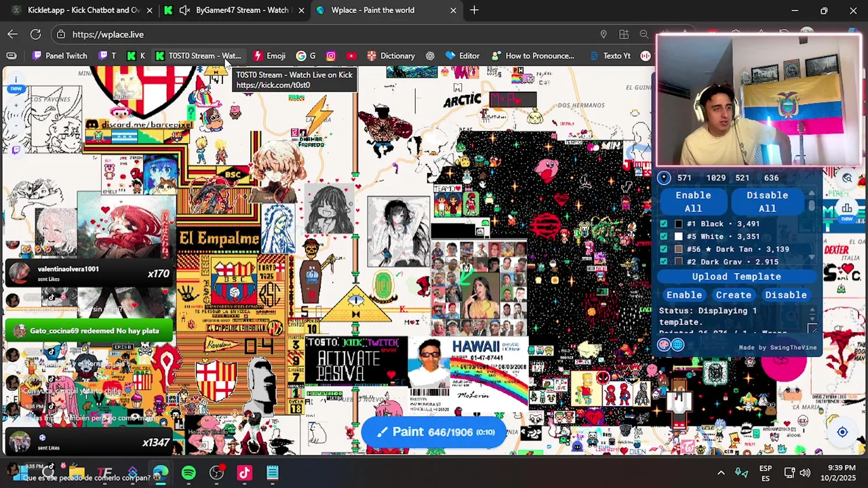Click Disable All colors button
The width and height of the screenshot is (868, 488).
767,202
